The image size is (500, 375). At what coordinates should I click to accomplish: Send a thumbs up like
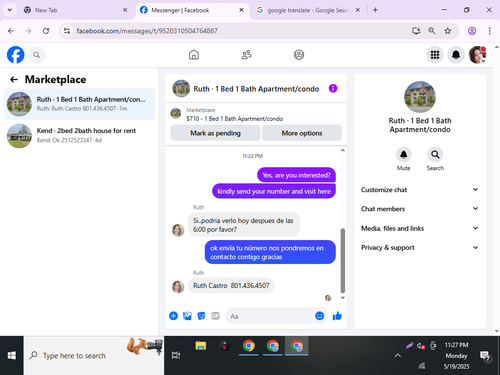pyautogui.click(x=337, y=316)
